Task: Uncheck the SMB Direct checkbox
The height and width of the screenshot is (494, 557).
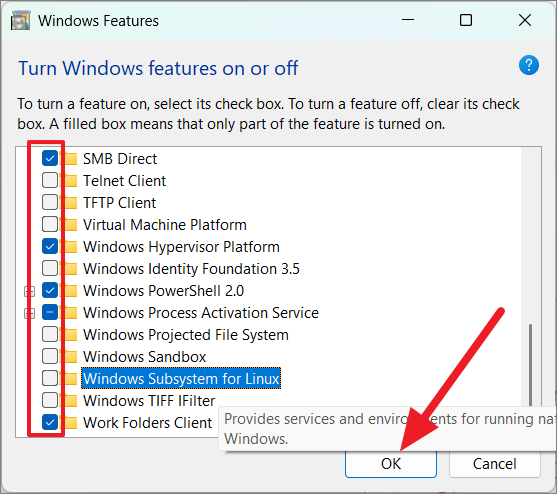Action: (x=50, y=158)
